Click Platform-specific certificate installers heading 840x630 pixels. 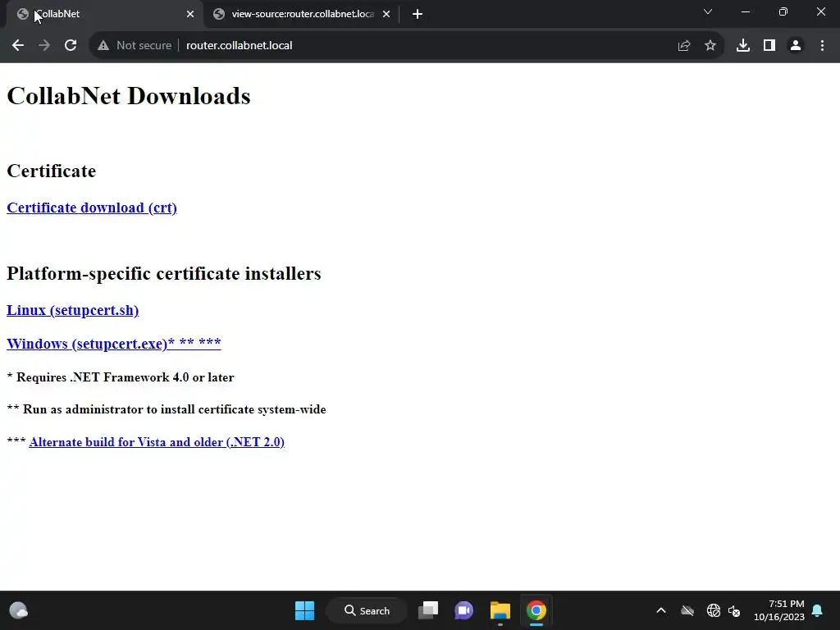(x=164, y=273)
